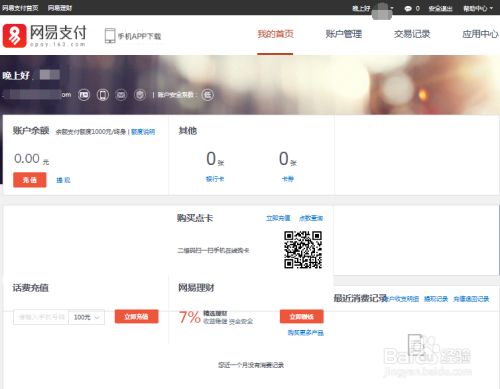
Task: Click the NetEase Pay logo
Action: (x=45, y=36)
